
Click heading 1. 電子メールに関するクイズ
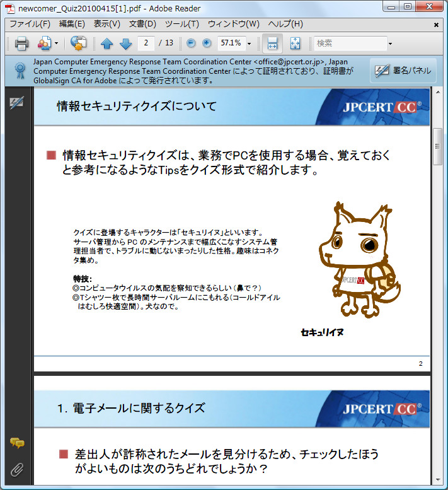tap(131, 408)
